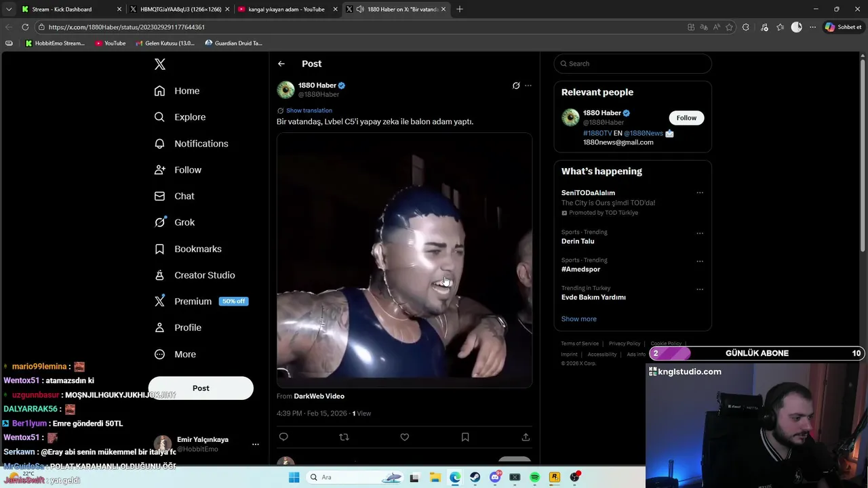The image size is (868, 488).
Task: Play the balloon man video
Action: [404, 260]
